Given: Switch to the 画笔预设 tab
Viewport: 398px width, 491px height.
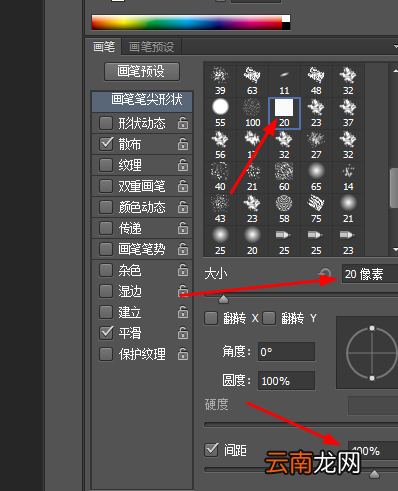Looking at the screenshot, I should (152, 47).
